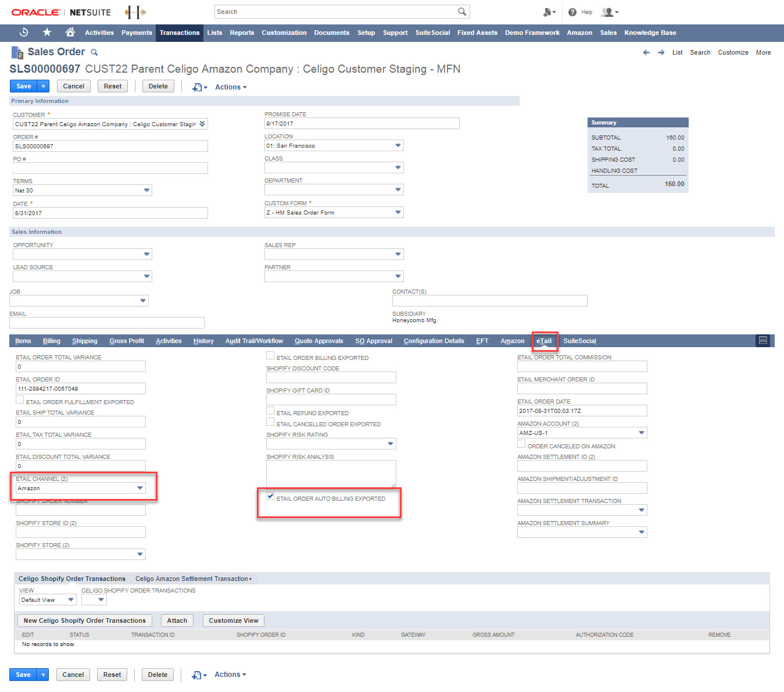Click the Customize View button

point(234,620)
